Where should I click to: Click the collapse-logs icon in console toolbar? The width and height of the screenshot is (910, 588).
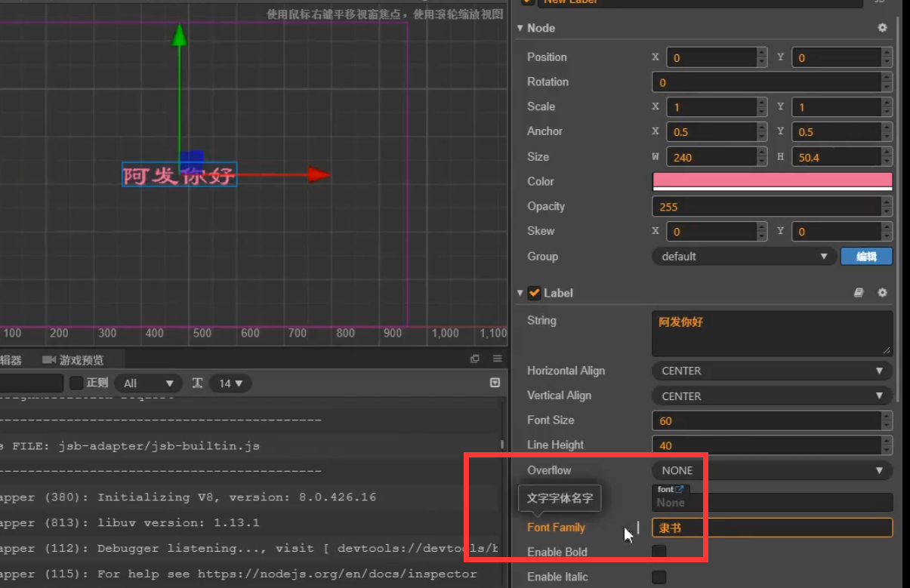point(495,383)
